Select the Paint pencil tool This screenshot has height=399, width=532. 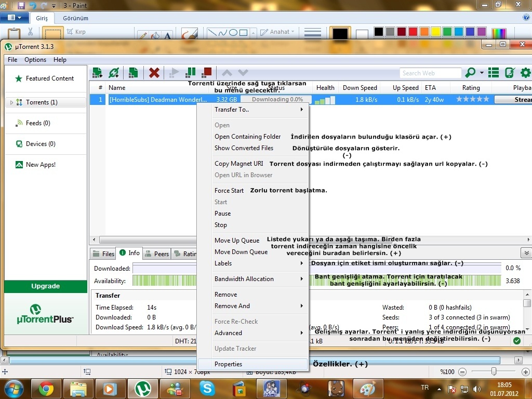coord(143,35)
